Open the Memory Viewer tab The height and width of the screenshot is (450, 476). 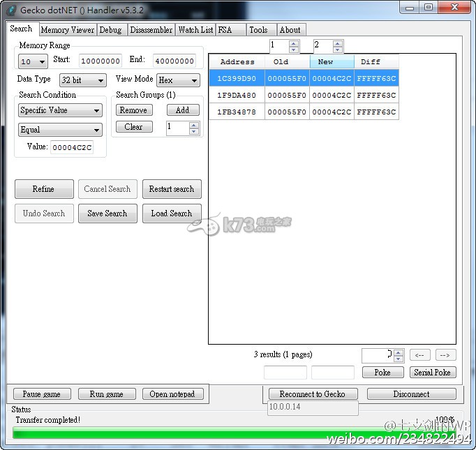pyautogui.click(x=67, y=30)
